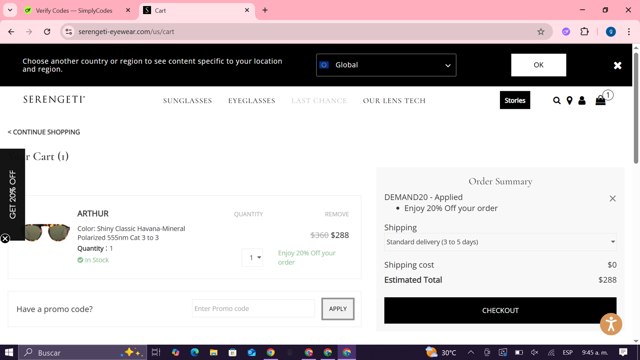
Task: Open the volume icon in system tray
Action: point(535,352)
